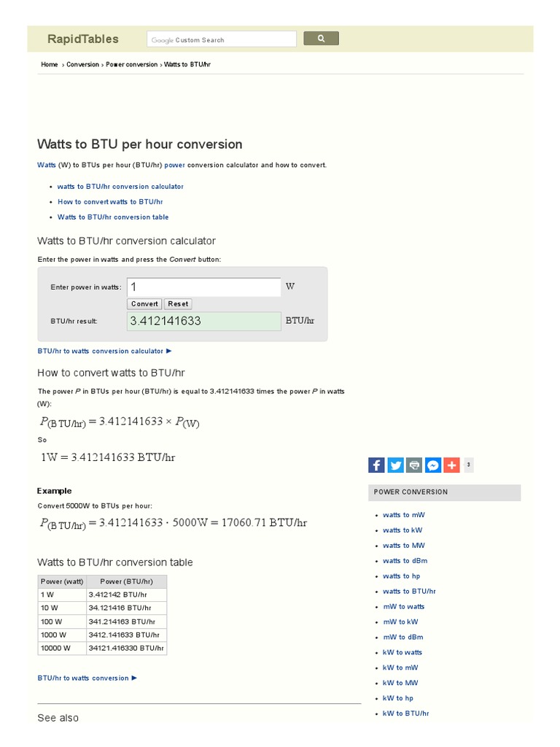The width and height of the screenshot is (560, 747).
Task: Open the 'watts to dBm' sidebar link
Action: click(405, 561)
